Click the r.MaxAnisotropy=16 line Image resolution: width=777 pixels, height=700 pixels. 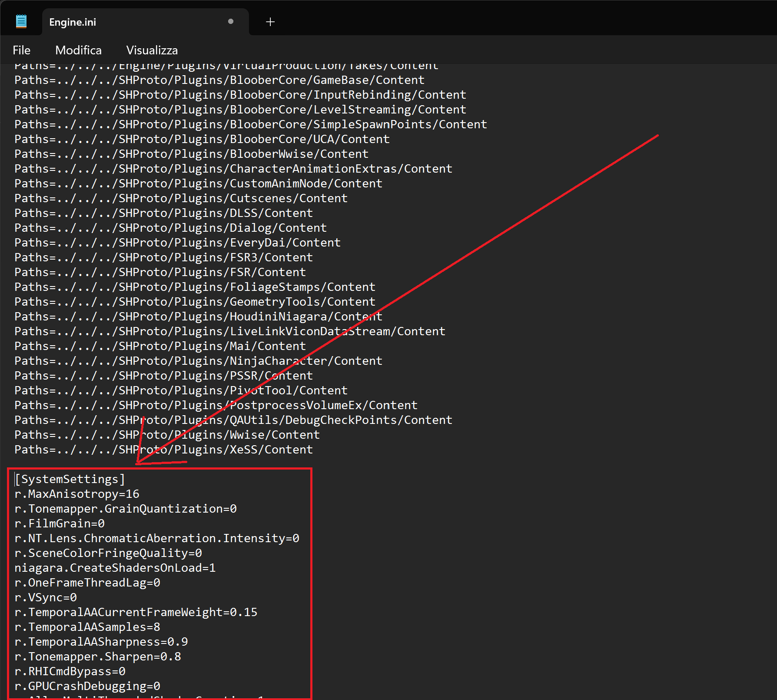[77, 494]
